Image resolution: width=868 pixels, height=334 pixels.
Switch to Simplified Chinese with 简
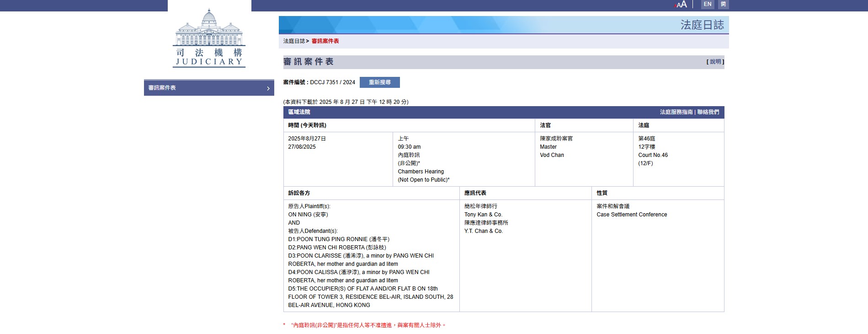click(723, 4)
